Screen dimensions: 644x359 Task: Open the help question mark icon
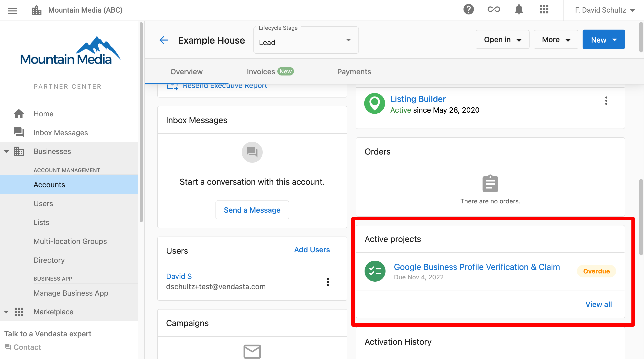(x=469, y=10)
